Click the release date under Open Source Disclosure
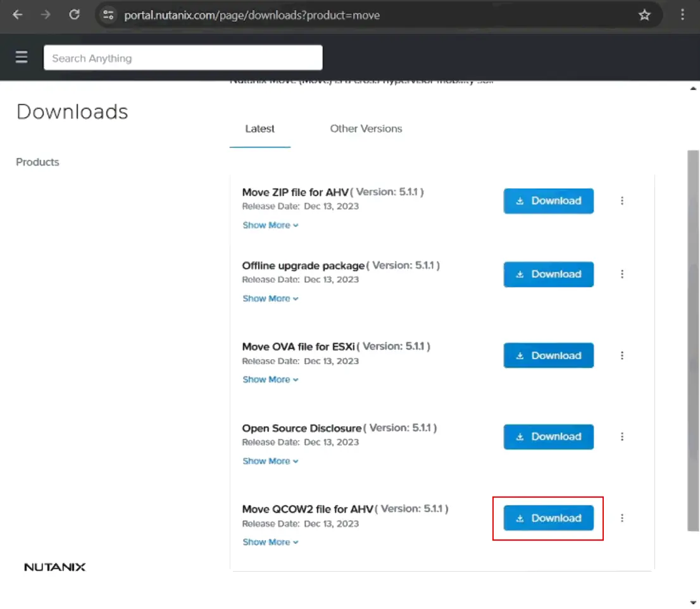Screen dimensions: 700x609 (x=301, y=442)
